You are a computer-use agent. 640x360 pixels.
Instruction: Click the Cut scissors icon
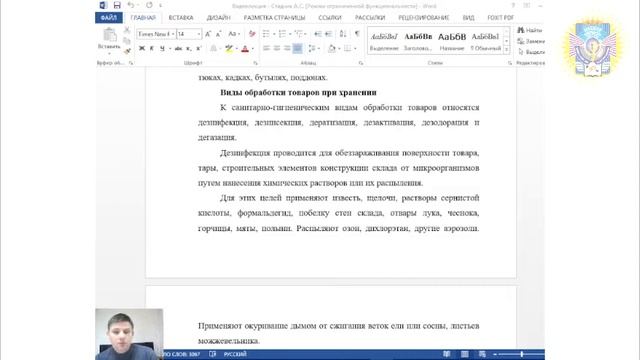point(127,30)
